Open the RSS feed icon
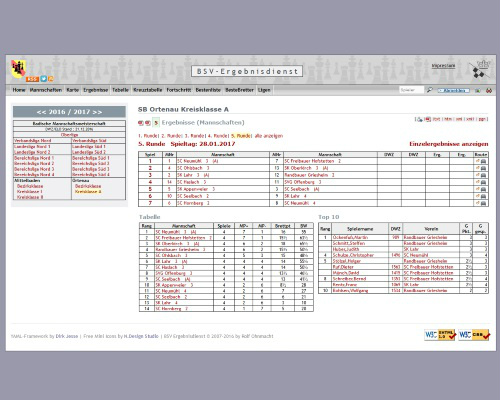The image size is (500, 400). [x=32, y=79]
